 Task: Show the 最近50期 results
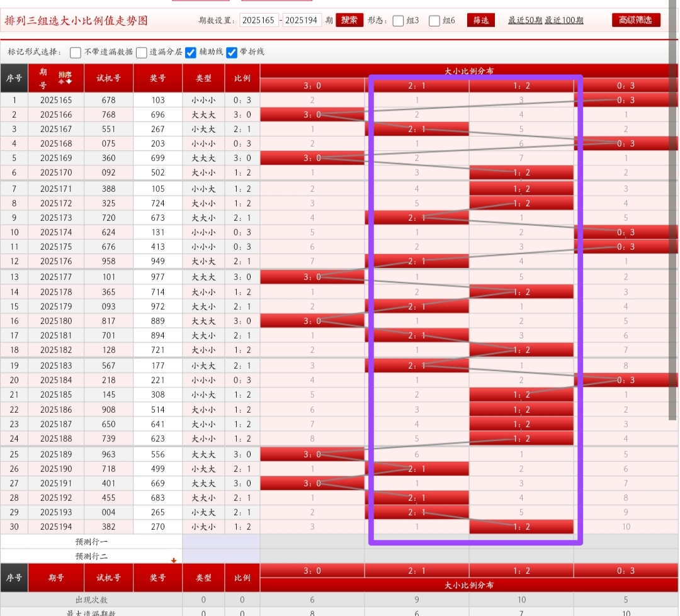(x=524, y=20)
